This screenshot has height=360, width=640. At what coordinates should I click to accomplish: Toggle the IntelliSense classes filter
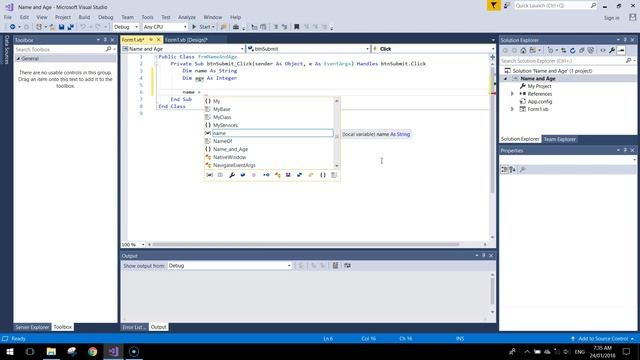click(277, 175)
